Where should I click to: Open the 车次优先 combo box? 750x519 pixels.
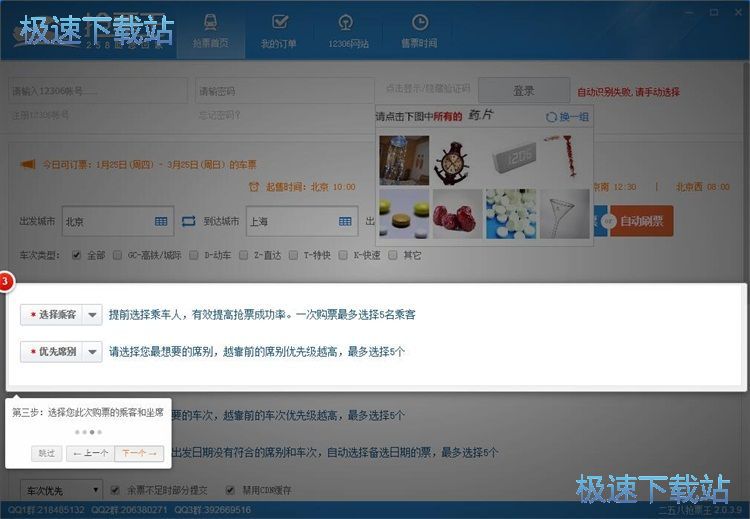point(62,490)
